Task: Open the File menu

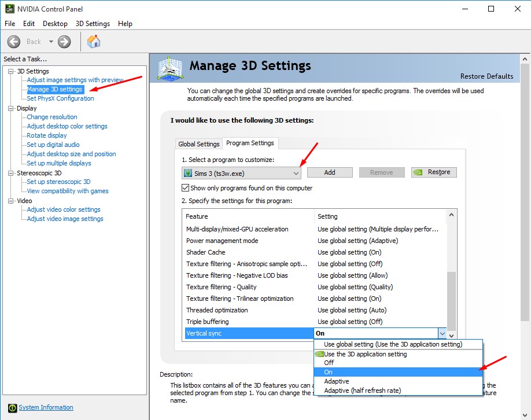Action: 10,24
